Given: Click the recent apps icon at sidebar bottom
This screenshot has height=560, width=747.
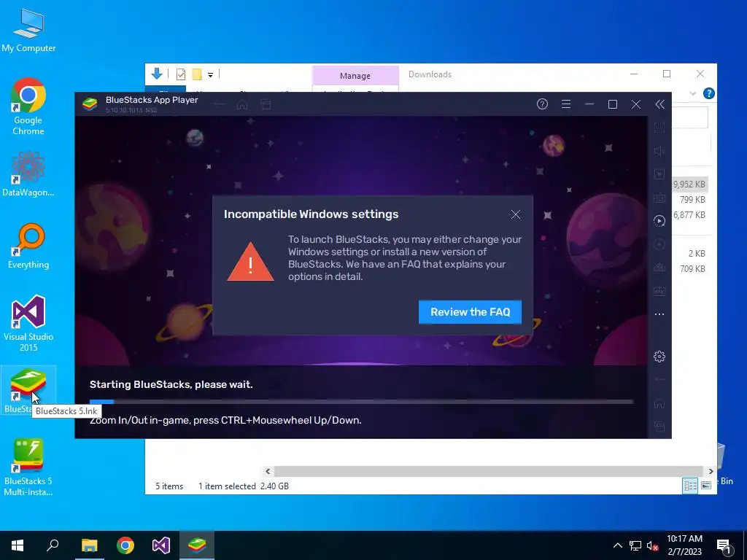Looking at the screenshot, I should tap(659, 426).
